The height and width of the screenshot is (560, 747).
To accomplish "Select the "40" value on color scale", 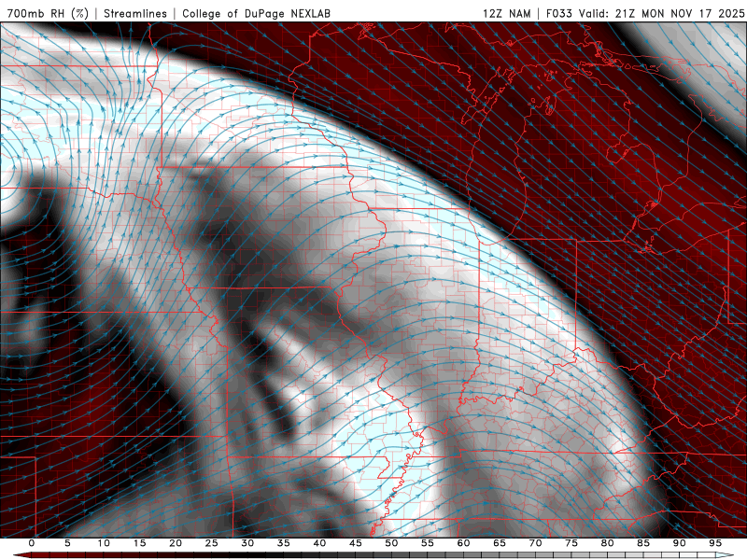I will [319, 543].
